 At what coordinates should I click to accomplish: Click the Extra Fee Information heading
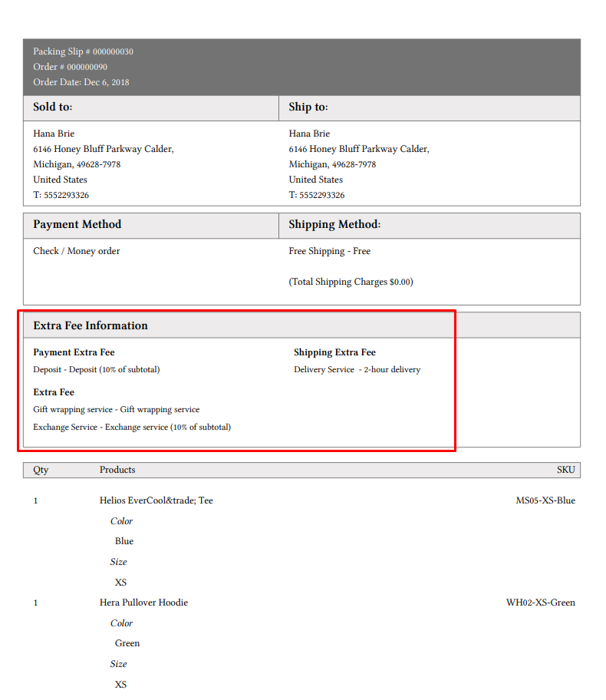(x=91, y=325)
